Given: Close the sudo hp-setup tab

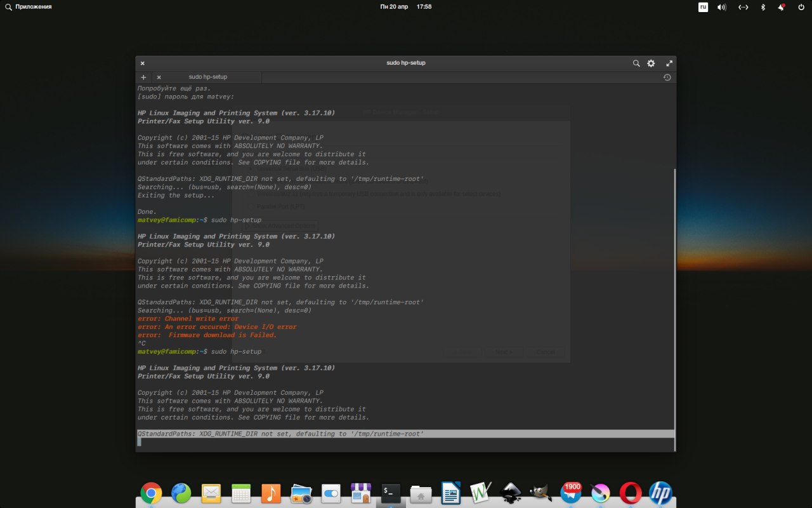Looking at the screenshot, I should pos(159,77).
